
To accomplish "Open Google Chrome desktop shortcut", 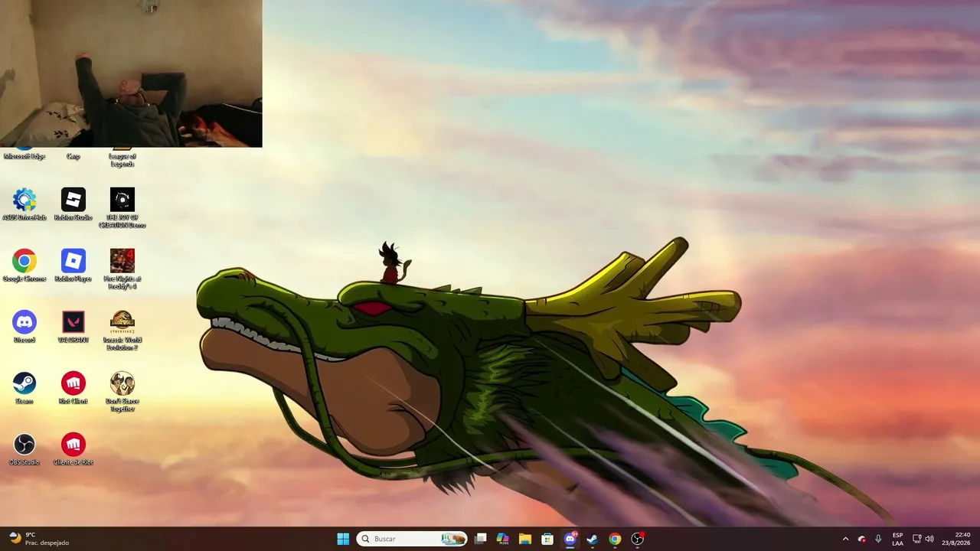I will tap(24, 265).
